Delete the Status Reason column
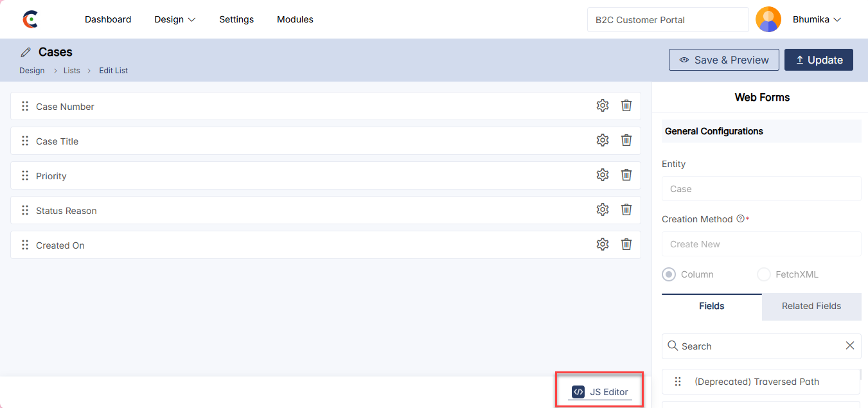The image size is (868, 408). click(x=626, y=210)
